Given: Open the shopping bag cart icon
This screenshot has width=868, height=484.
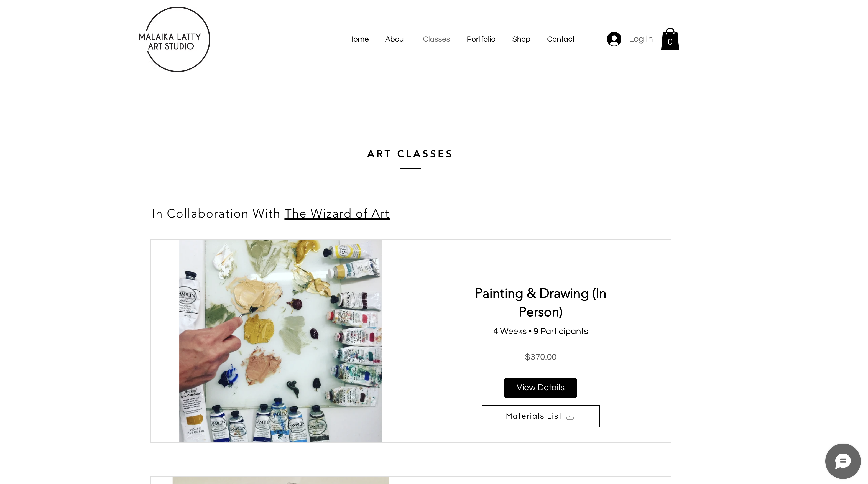Looking at the screenshot, I should click(x=670, y=39).
